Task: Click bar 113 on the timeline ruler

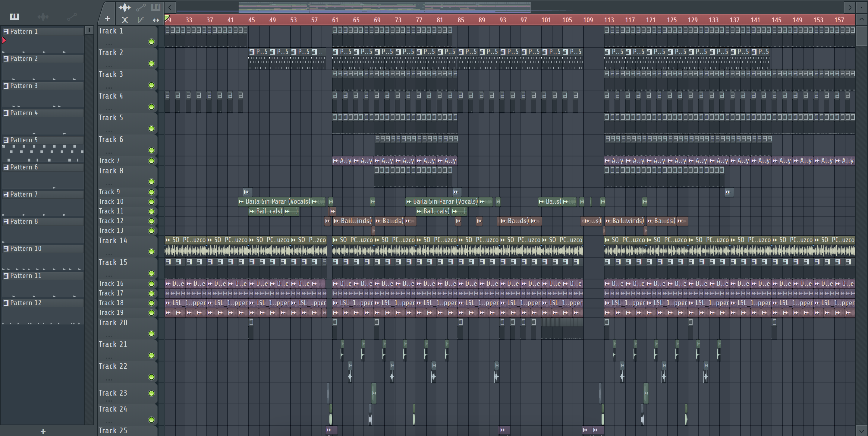Action: [609, 20]
